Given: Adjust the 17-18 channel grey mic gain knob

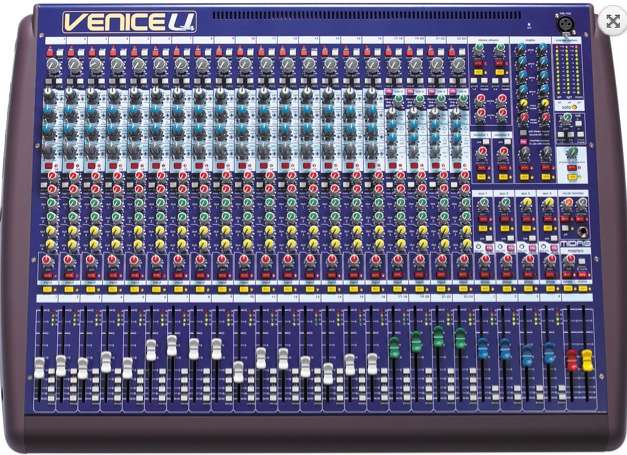Looking at the screenshot, I should pyautogui.click(x=393, y=64).
